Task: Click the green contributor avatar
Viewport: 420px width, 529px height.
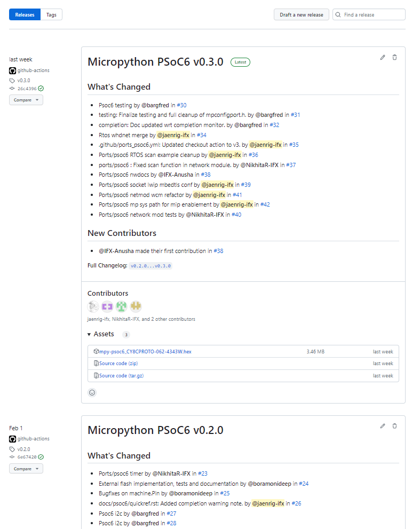Action: coord(122,306)
